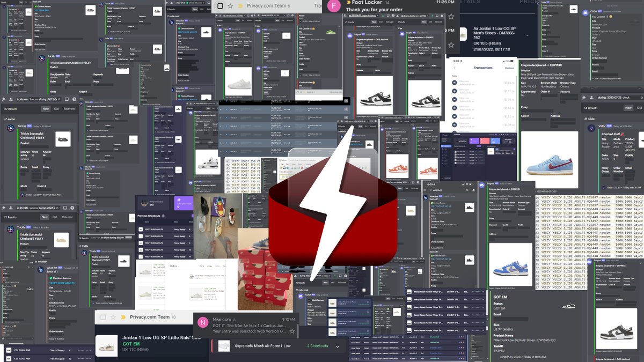Screen dimensions: 644x362
Task: Open help icon beside the #aaron search
Action: click(74, 99)
